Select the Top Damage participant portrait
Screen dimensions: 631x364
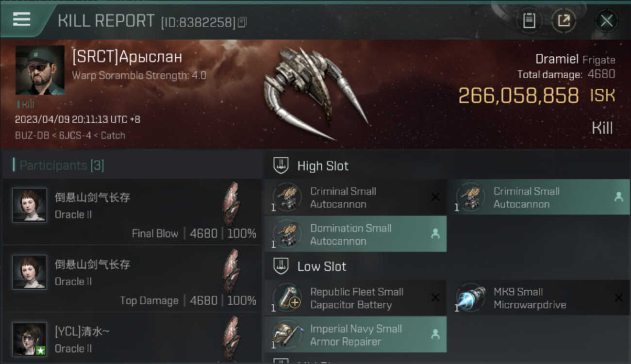coord(30,272)
